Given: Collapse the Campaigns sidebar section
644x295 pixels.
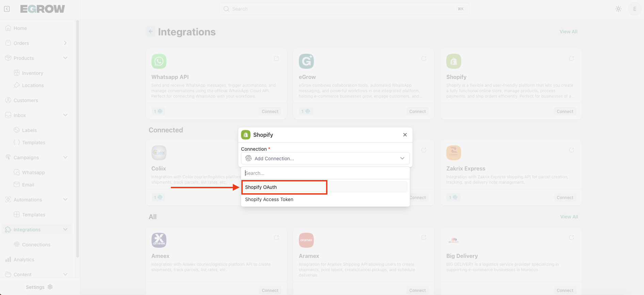Looking at the screenshot, I should click(65, 158).
